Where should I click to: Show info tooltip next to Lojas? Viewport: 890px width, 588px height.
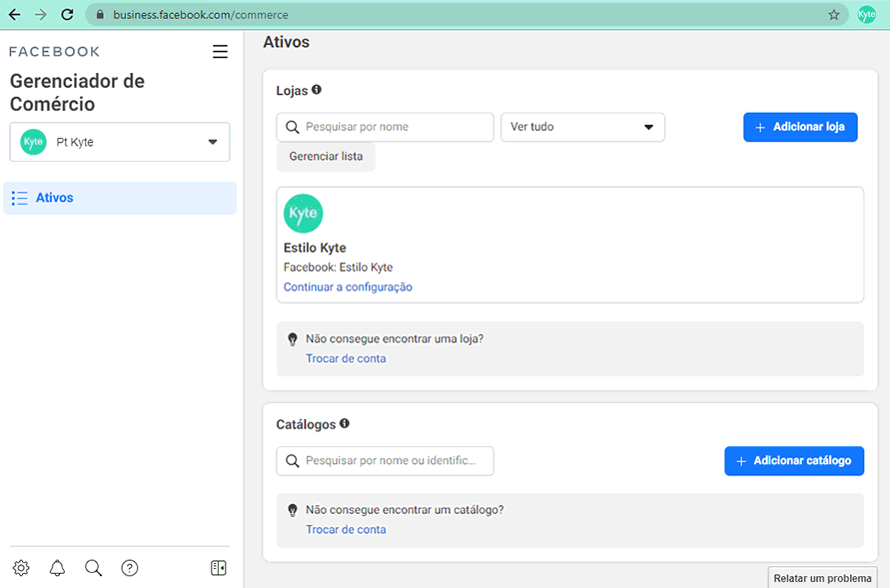tap(317, 90)
